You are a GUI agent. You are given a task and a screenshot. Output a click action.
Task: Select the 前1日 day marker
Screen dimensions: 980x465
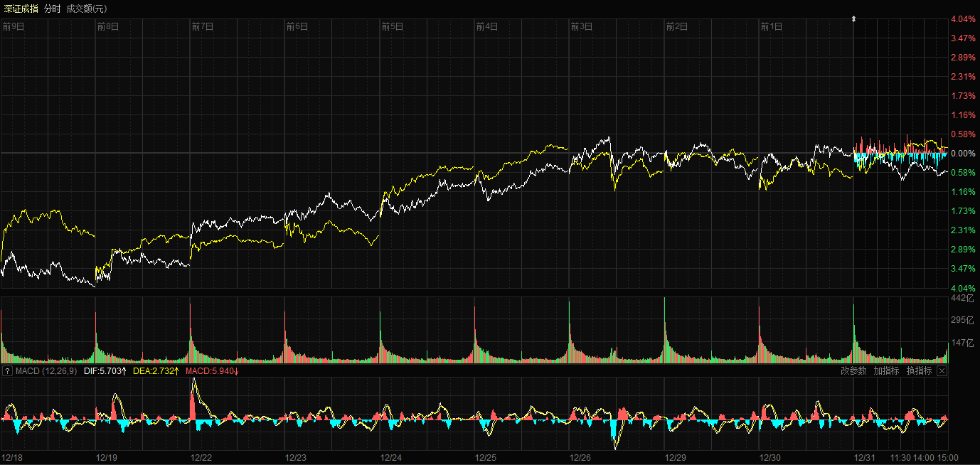pos(772,26)
